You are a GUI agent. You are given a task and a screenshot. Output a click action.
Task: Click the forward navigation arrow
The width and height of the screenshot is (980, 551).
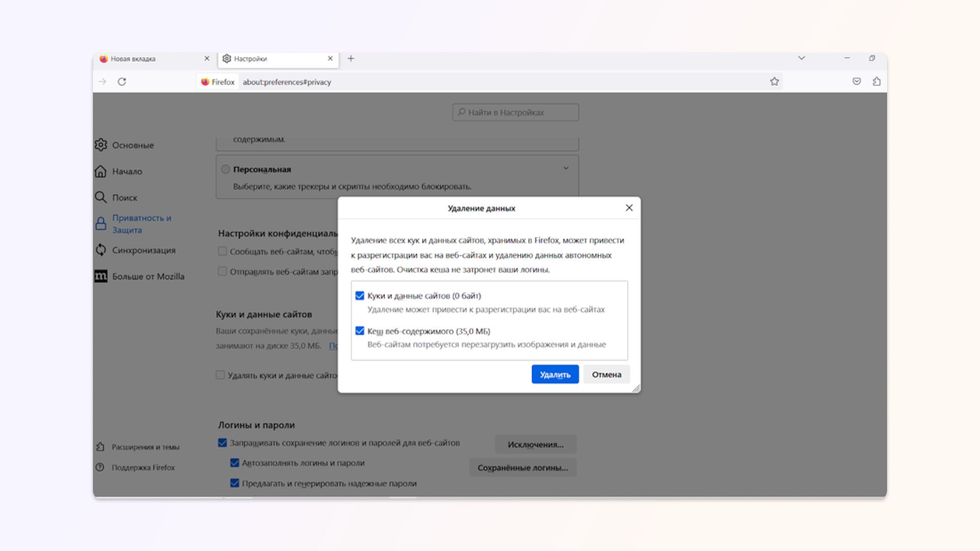click(103, 82)
